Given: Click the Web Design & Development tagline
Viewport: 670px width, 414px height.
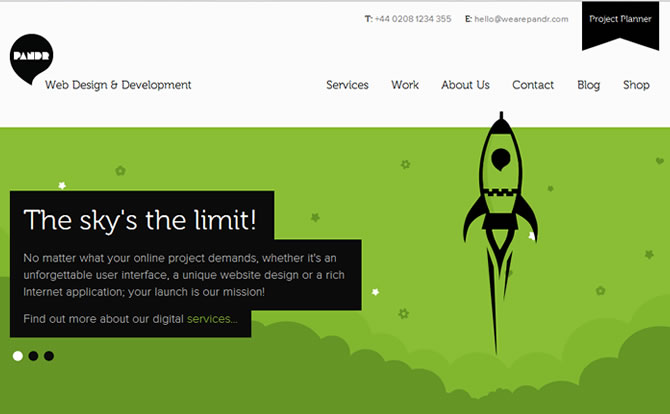Looking at the screenshot, I should coord(118,85).
